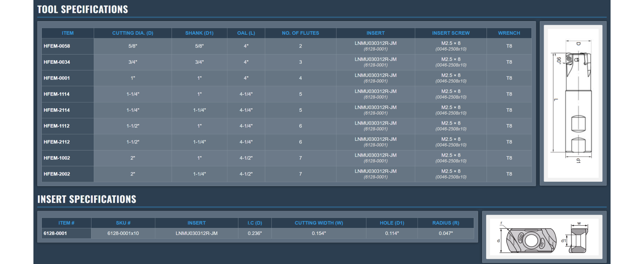Viewport: 644px width, 264px height.
Task: Click the HOLE (D1) column header
Action: [392, 223]
